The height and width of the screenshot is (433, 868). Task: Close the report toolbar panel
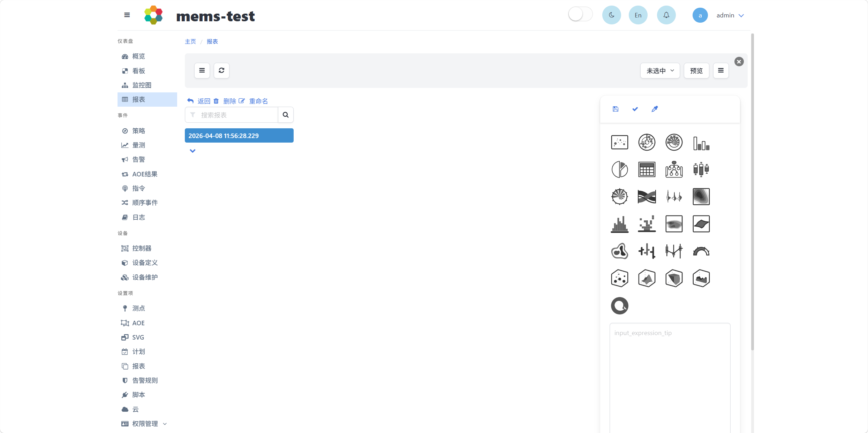739,62
